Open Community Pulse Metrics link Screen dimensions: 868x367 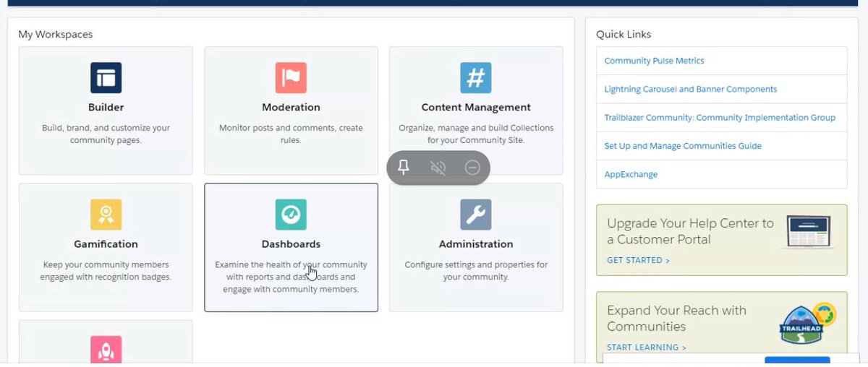pos(654,61)
